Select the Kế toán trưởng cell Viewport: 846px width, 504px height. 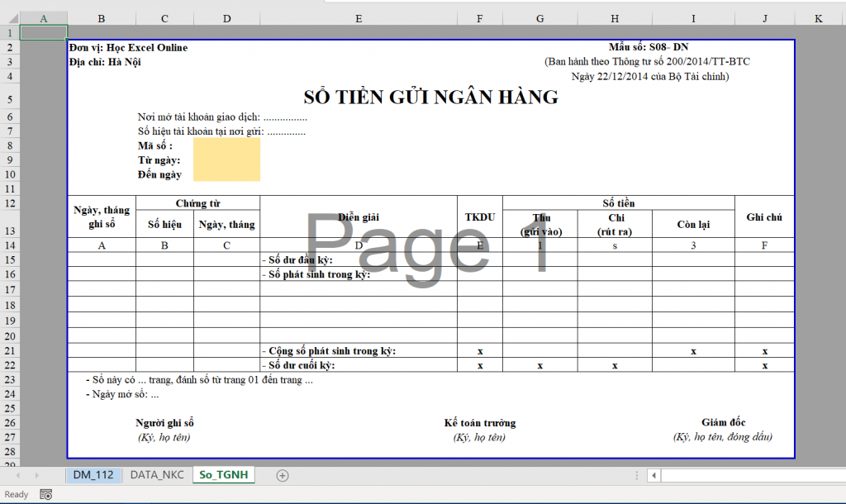coord(479,423)
